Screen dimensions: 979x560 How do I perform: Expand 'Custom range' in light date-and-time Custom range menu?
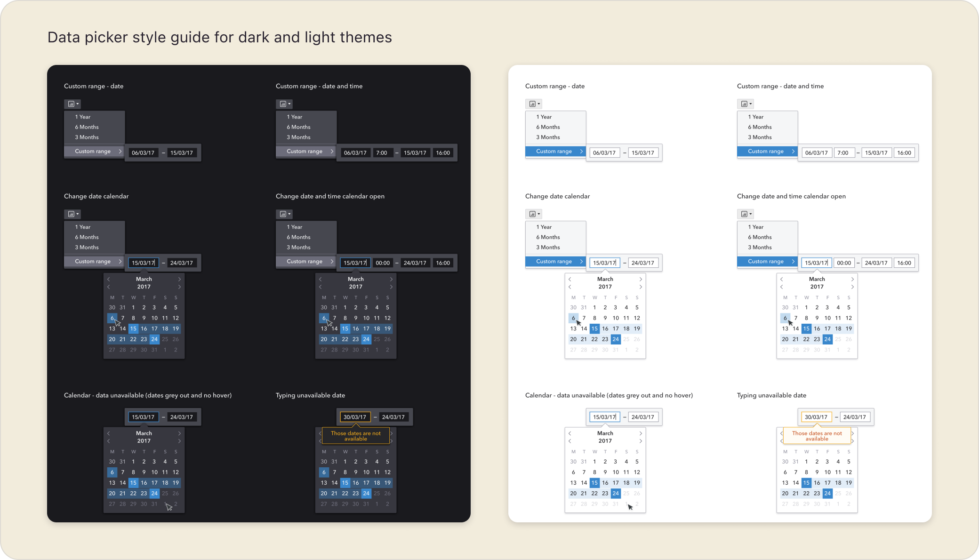(768, 152)
